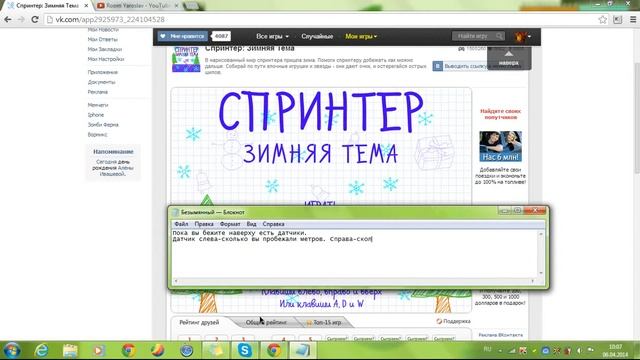
Task: Open File Explorer from taskbar
Action: [70, 350]
